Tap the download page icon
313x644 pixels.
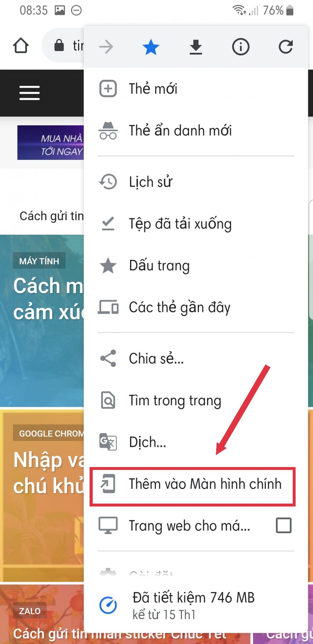pyautogui.click(x=196, y=47)
